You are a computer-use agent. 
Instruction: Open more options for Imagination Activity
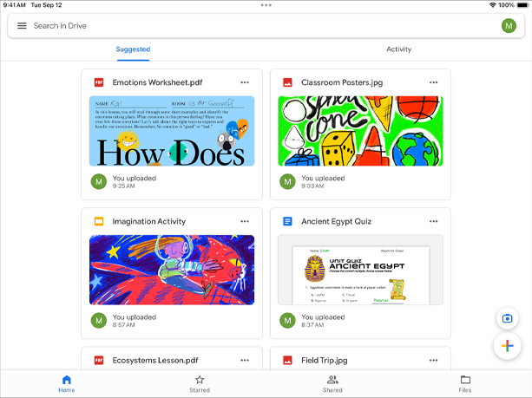pos(245,221)
